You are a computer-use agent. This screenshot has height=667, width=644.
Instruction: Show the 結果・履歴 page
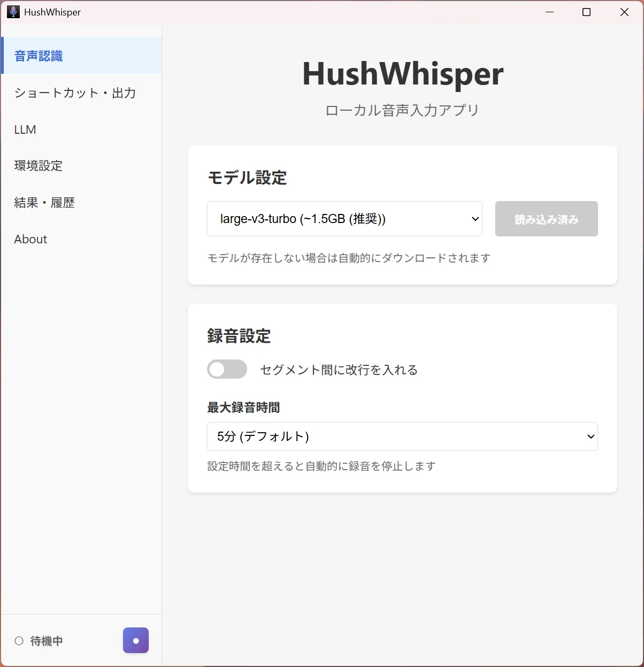pos(44,203)
